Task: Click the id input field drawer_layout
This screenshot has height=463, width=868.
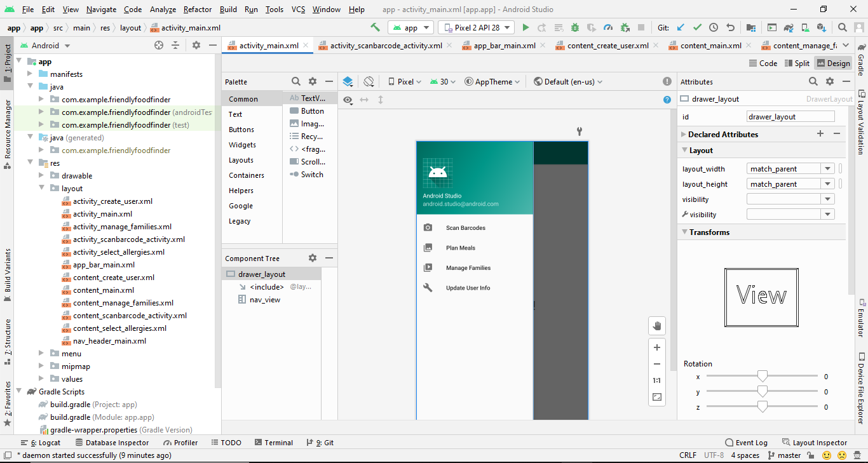Action: pyautogui.click(x=790, y=117)
